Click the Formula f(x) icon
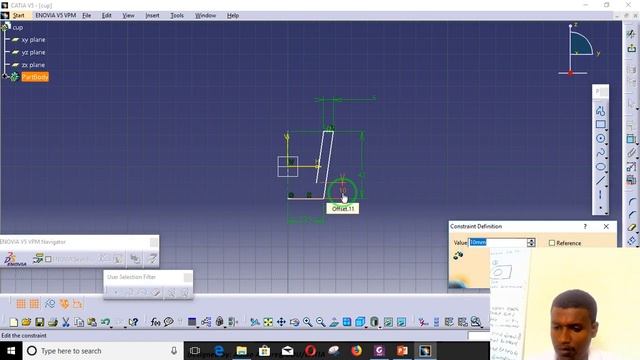Image resolution: width=640 pixels, height=360 pixels. tap(156, 322)
